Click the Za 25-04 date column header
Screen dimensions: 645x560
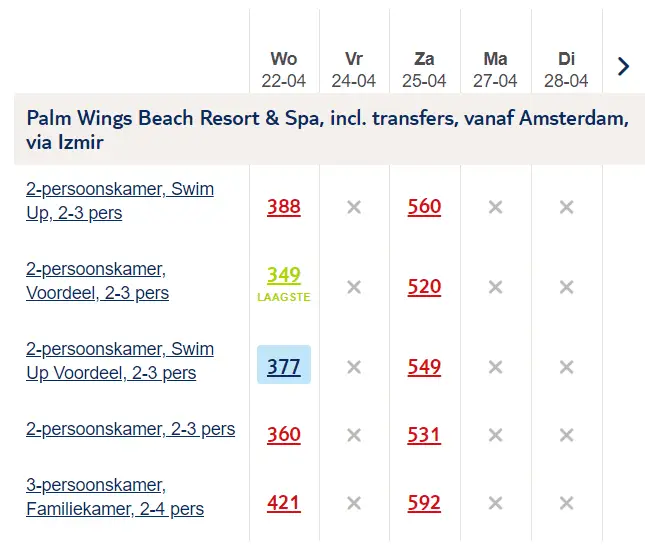424,70
